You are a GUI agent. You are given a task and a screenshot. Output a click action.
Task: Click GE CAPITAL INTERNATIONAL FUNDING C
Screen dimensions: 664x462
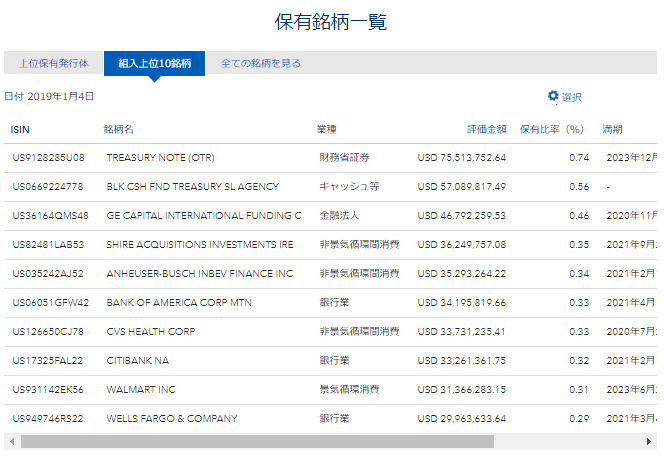coord(204,216)
